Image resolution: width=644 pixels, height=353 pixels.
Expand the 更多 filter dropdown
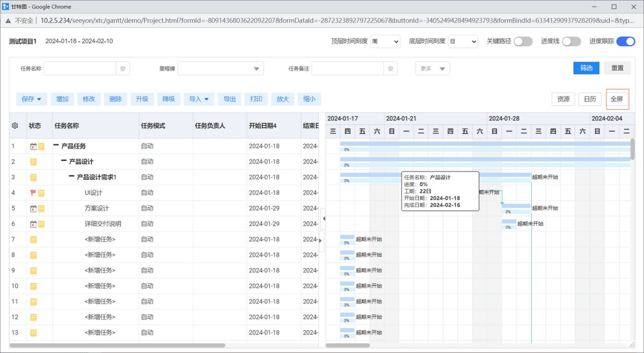pyautogui.click(x=432, y=69)
